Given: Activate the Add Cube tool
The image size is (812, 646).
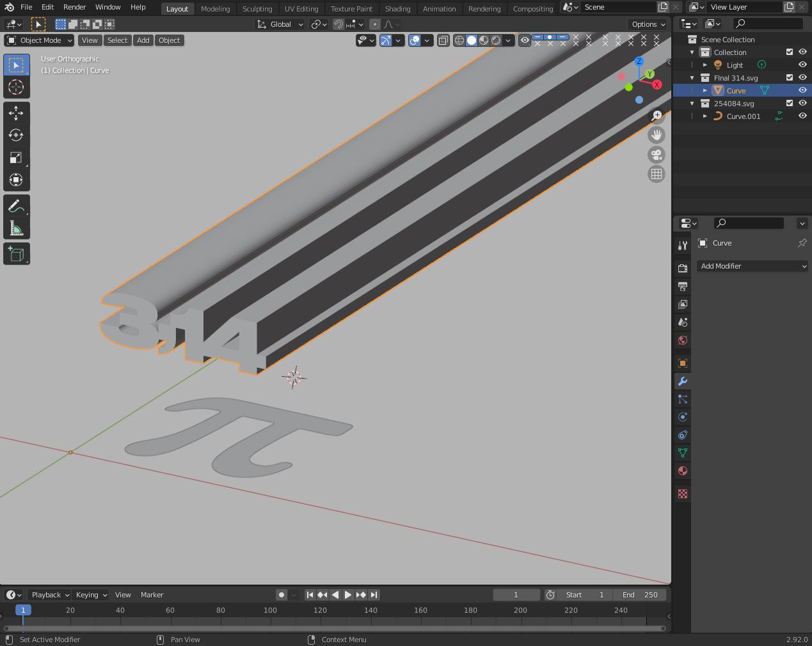Looking at the screenshot, I should [x=16, y=254].
